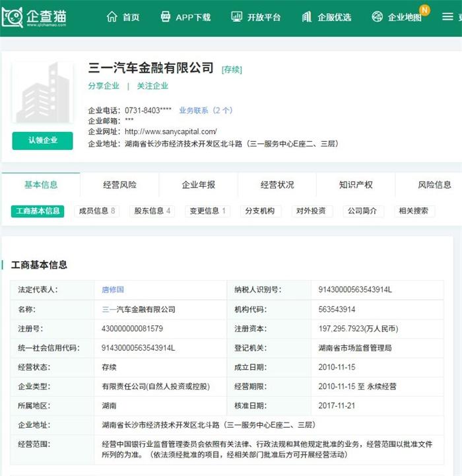Click the 业务联系 (2个) link
This screenshot has height=476, width=462.
(x=205, y=110)
